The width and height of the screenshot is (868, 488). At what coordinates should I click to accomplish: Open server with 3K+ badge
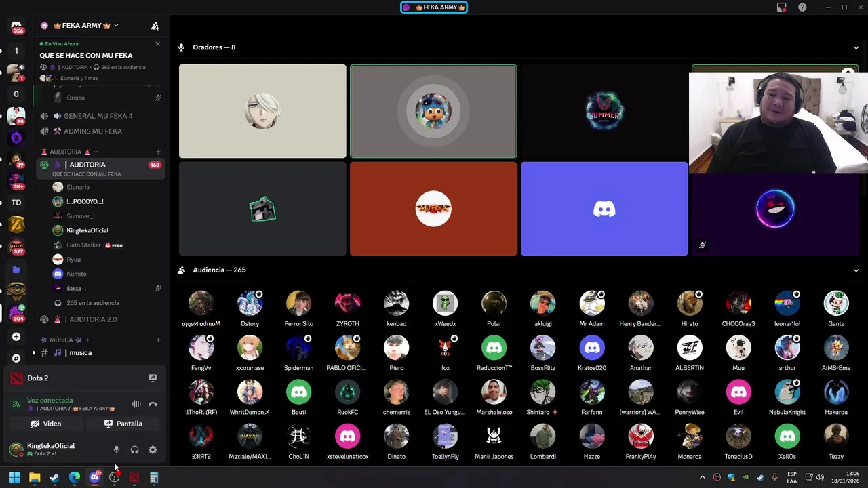(x=16, y=181)
